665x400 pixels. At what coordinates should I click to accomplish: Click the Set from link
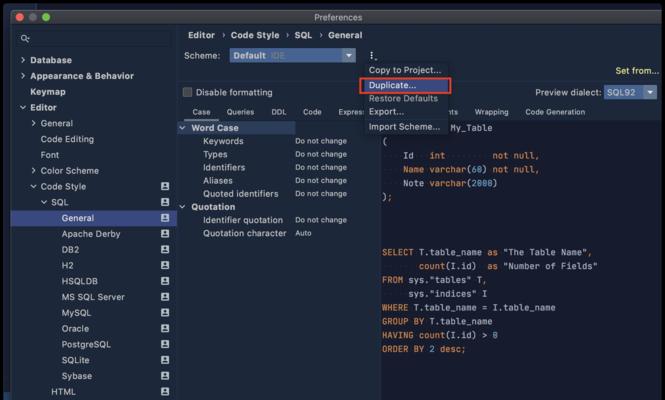637,71
